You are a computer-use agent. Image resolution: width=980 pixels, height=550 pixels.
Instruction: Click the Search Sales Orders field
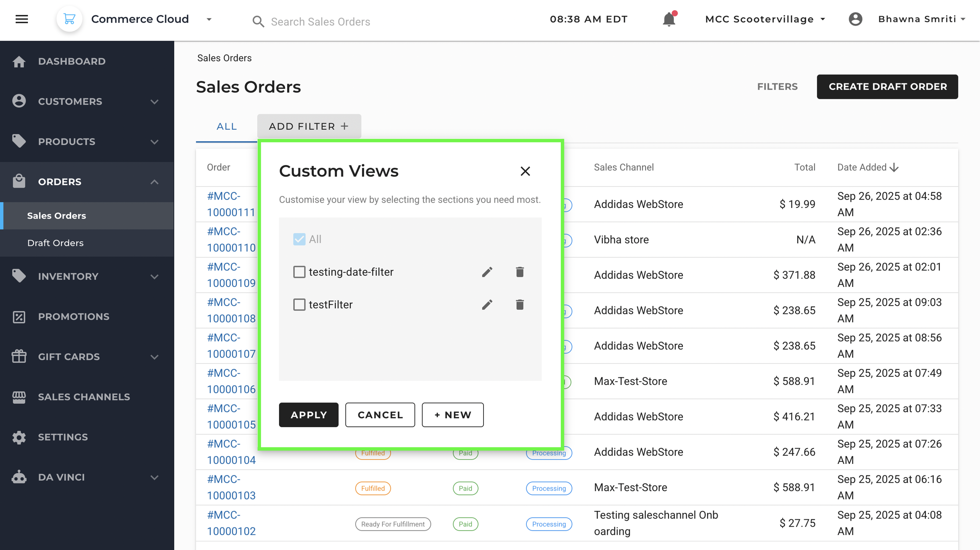pos(320,22)
